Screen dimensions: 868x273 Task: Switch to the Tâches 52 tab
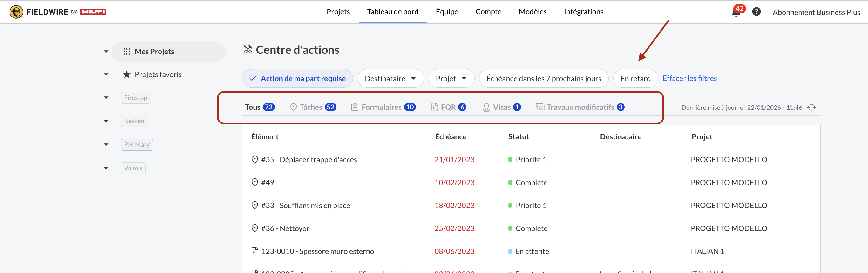click(x=313, y=107)
